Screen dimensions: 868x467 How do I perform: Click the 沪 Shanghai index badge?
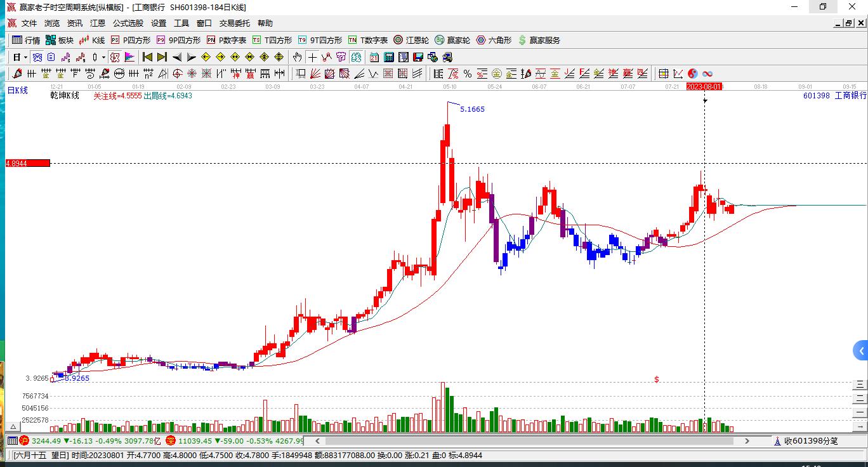click(25, 440)
